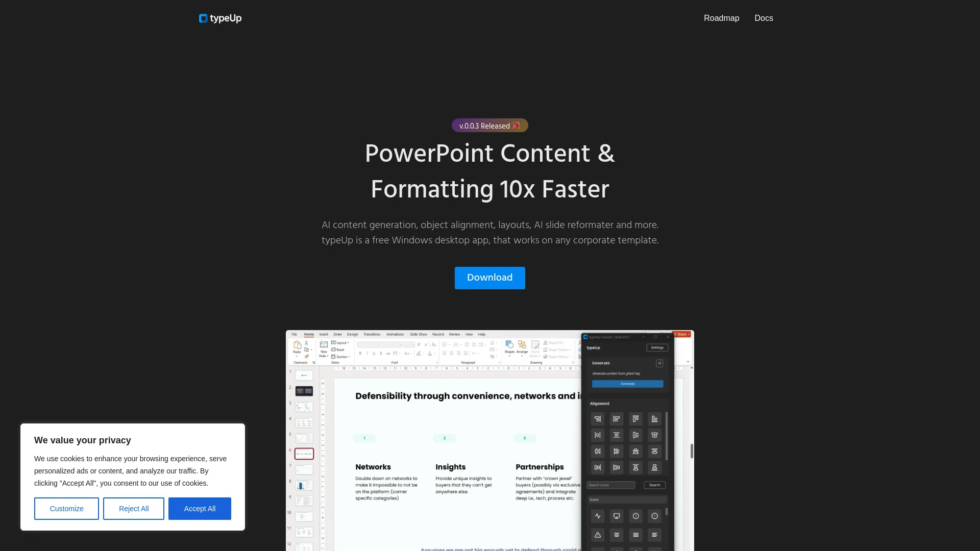Image resolution: width=980 pixels, height=551 pixels.
Task: Click the Generate content icon in typeUp panel
Action: 659,363
